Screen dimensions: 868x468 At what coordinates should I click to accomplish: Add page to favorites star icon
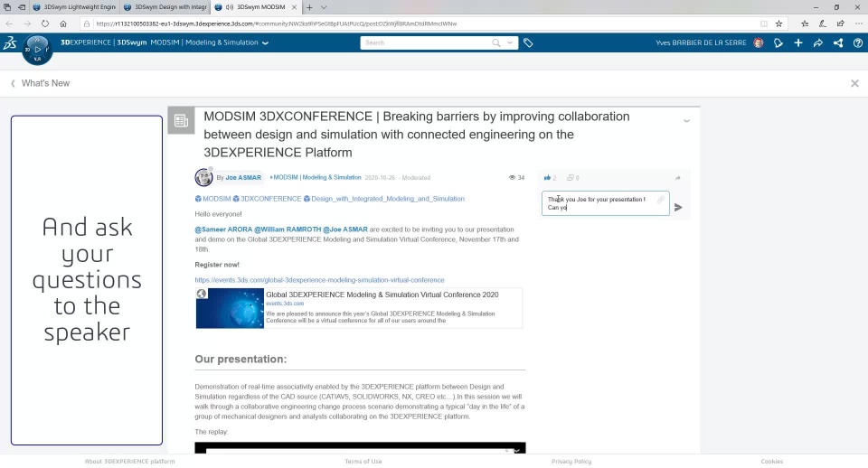(x=778, y=23)
